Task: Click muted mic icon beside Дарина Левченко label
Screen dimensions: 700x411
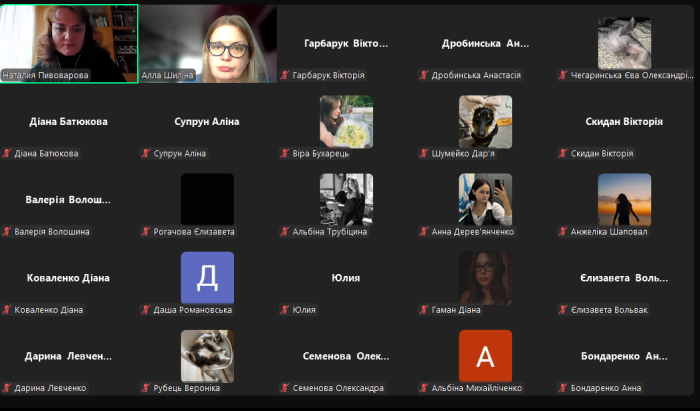Action: coord(7,388)
